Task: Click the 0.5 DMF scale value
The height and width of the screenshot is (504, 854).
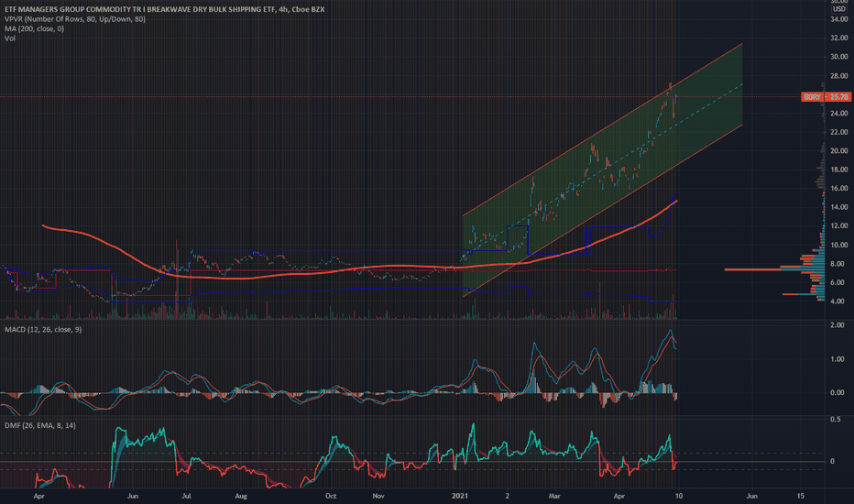Action: pos(836,420)
